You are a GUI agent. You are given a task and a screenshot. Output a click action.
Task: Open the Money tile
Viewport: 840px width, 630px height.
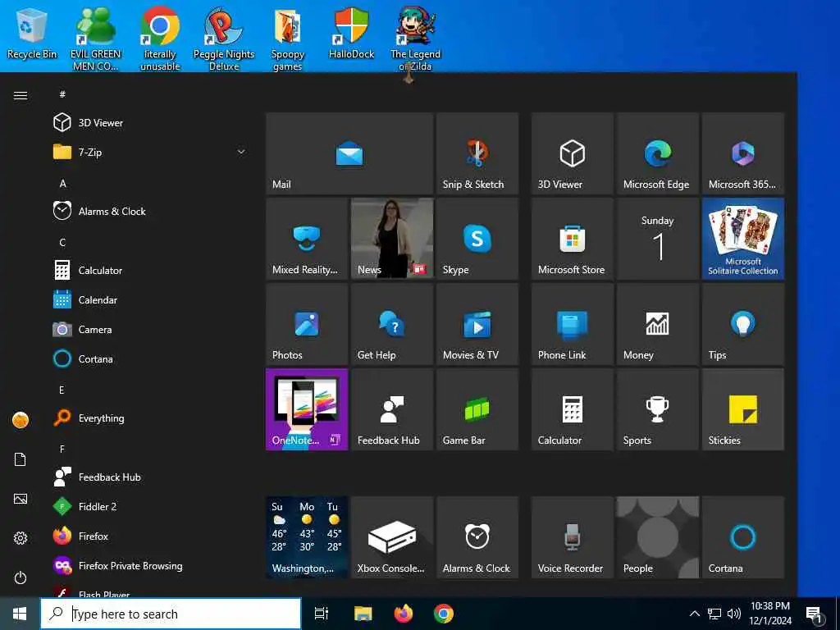pyautogui.click(x=657, y=324)
